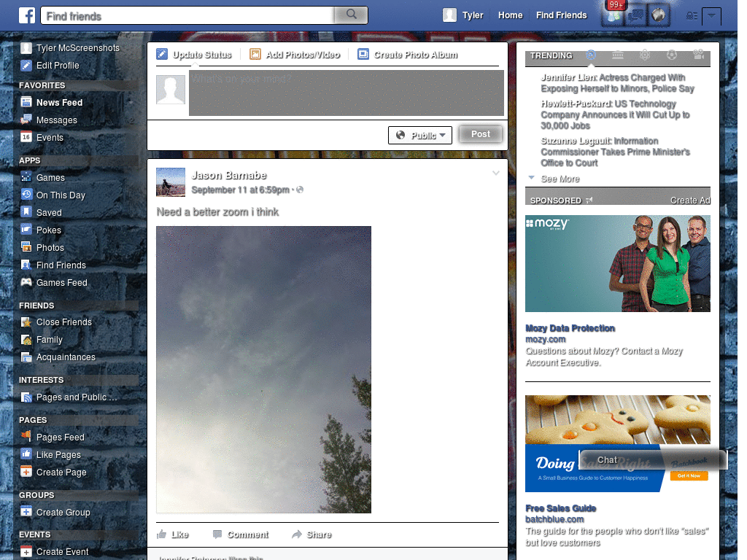The image size is (747, 560).
Task: Open Tyler McScreenshots profile in sidebar
Action: 70,47
